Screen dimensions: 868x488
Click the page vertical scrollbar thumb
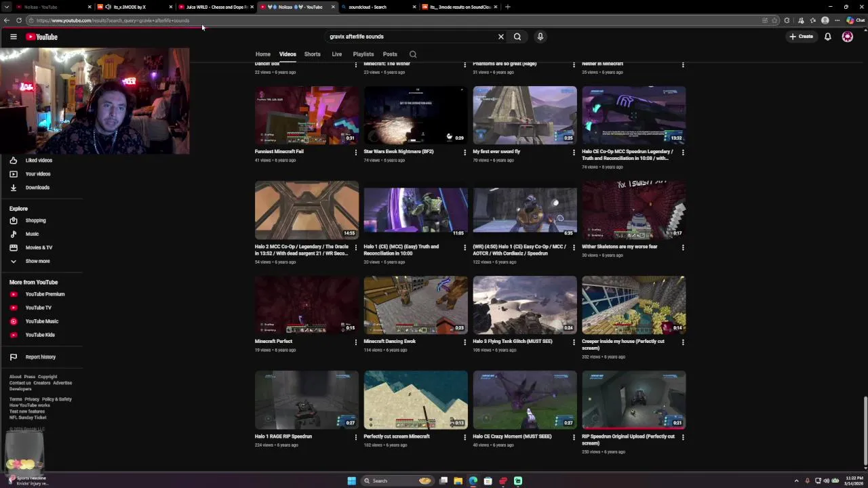(865, 430)
